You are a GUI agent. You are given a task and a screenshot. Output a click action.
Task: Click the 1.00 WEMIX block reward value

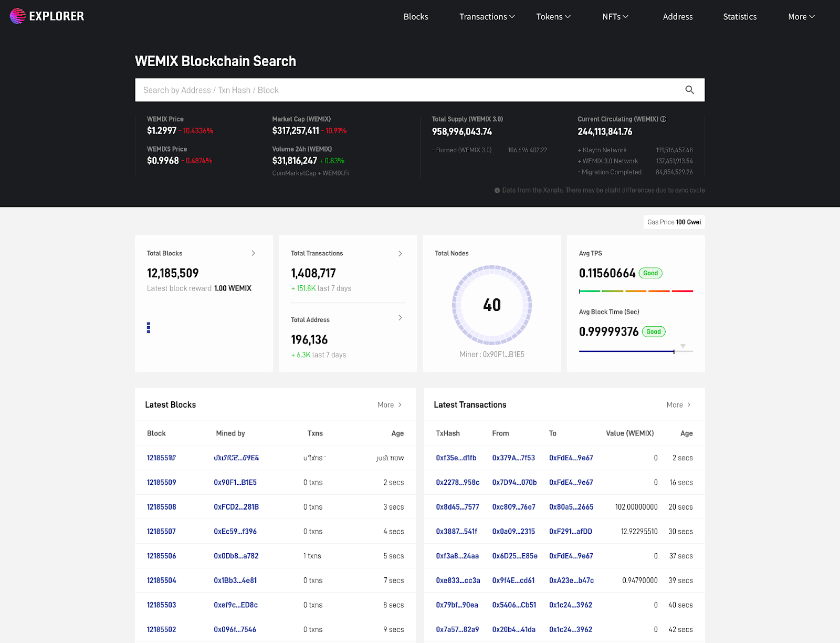233,288
